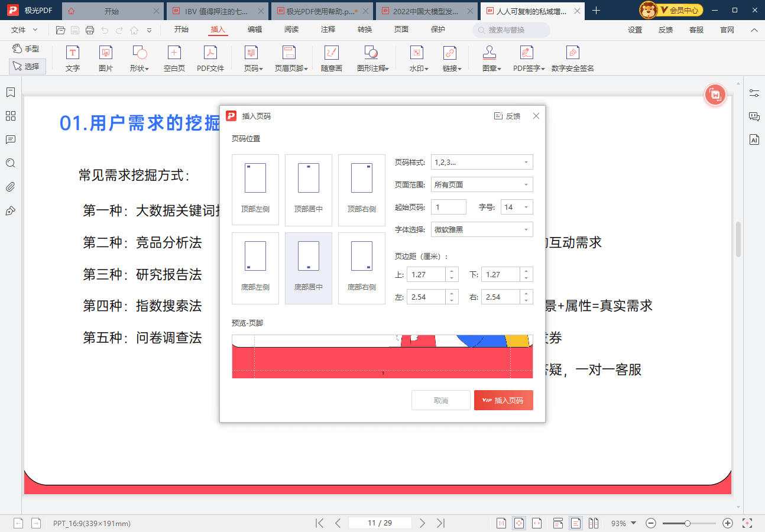Insert a blank page with 空白页
Viewport: 765px width, 532px height.
pyautogui.click(x=174, y=59)
